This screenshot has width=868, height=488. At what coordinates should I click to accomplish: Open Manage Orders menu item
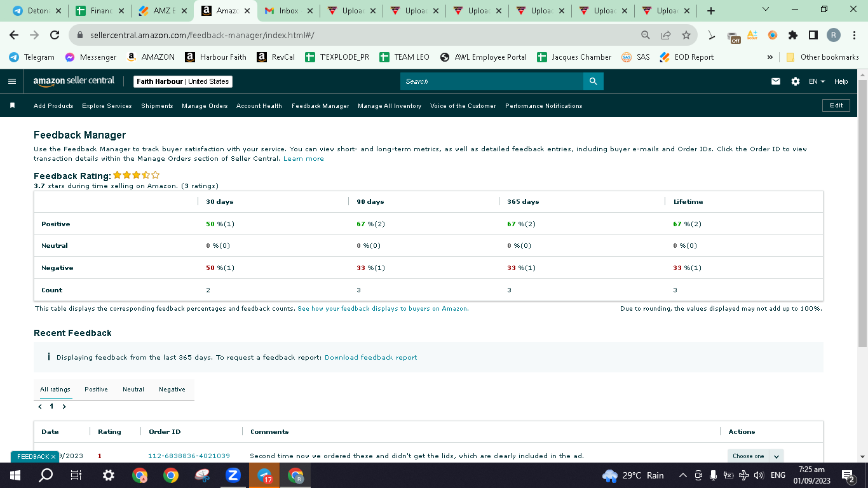point(205,106)
